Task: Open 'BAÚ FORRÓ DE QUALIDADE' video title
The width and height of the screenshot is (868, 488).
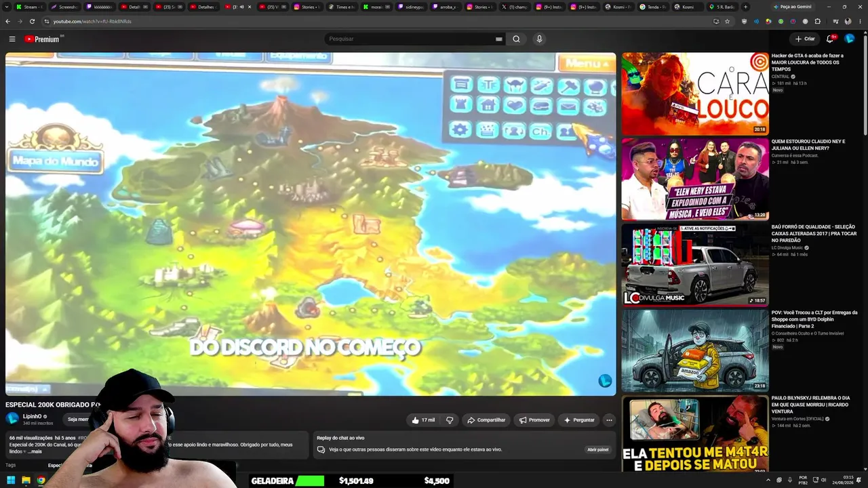Action: tap(814, 233)
